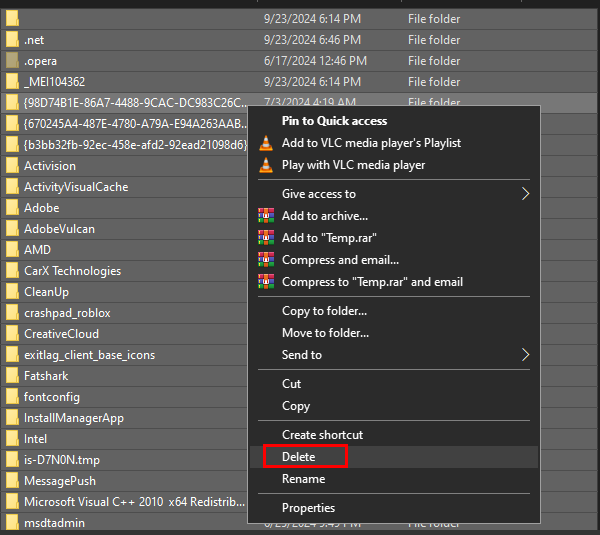The height and width of the screenshot is (535, 600).
Task: Select the CarX Technologies folder
Action: coord(72,271)
